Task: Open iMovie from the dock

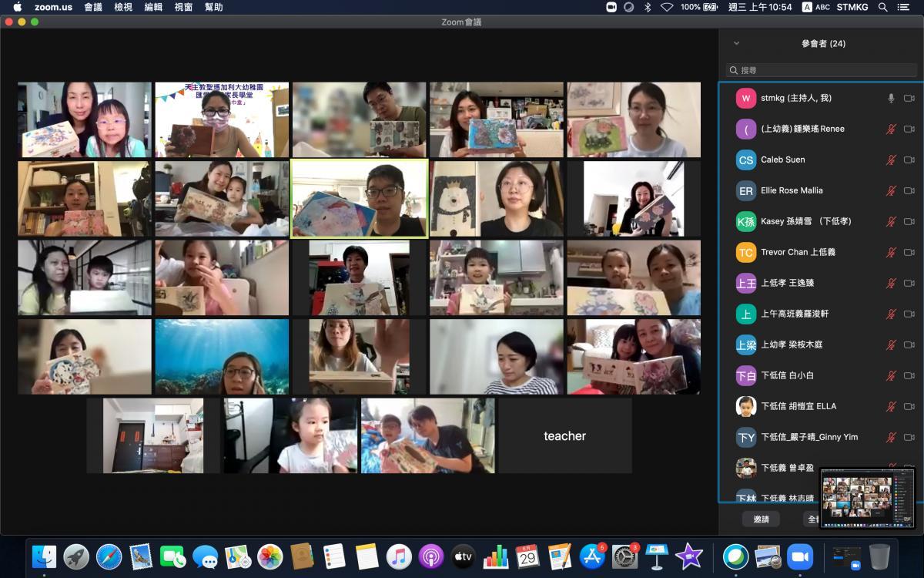Action: point(688,556)
